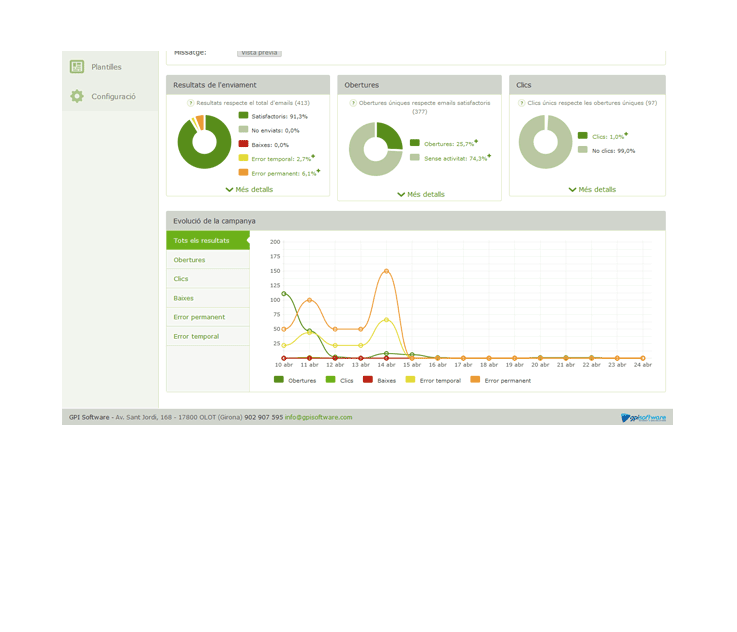This screenshot has width=737, height=632.
Task: Switch to the Error temporal chart tab
Action: pos(208,336)
